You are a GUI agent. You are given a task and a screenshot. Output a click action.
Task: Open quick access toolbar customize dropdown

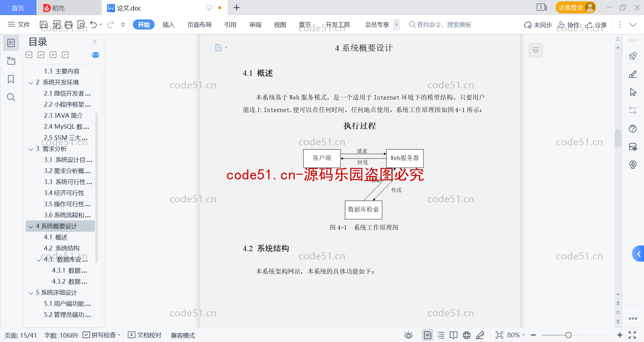(x=123, y=24)
